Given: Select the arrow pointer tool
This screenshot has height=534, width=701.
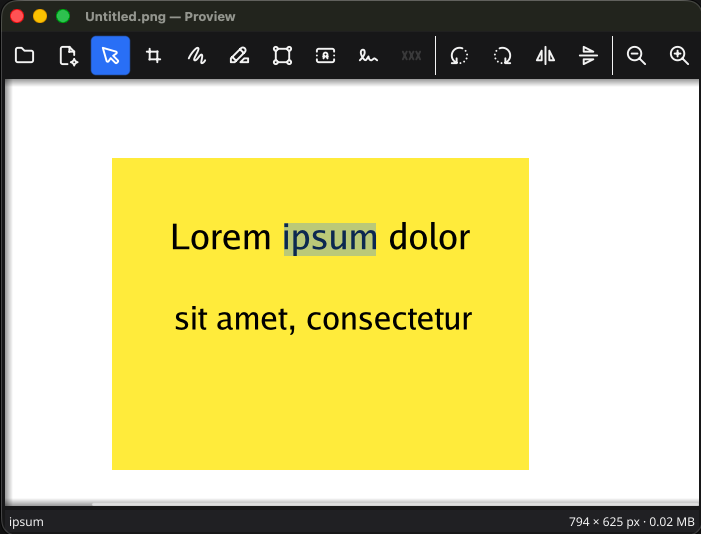Looking at the screenshot, I should click(x=110, y=56).
